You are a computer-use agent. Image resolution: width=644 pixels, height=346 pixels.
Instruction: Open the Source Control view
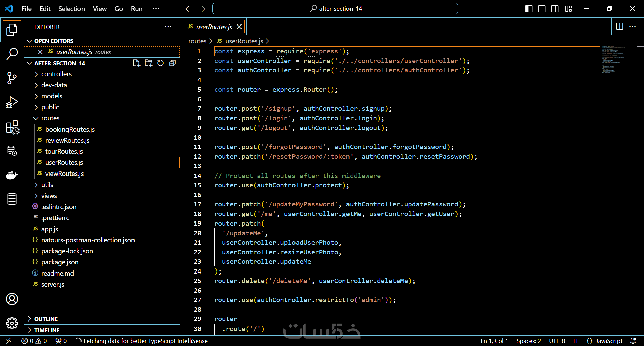(x=12, y=78)
